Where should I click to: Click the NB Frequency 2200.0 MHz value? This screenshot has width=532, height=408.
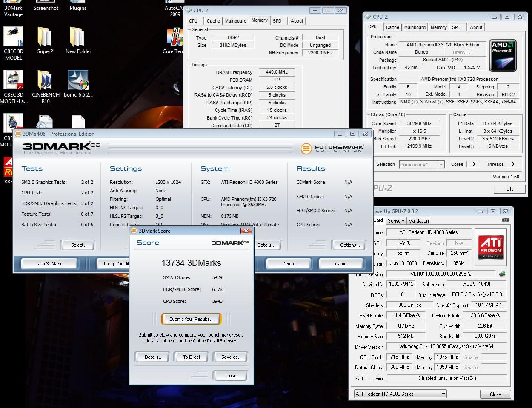[x=320, y=53]
